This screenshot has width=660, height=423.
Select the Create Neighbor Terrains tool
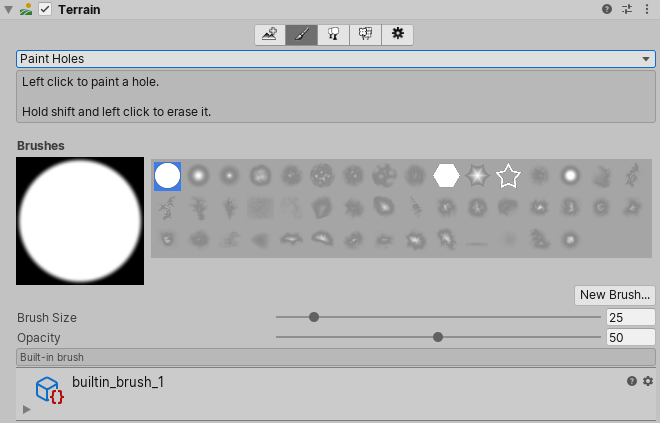click(270, 34)
